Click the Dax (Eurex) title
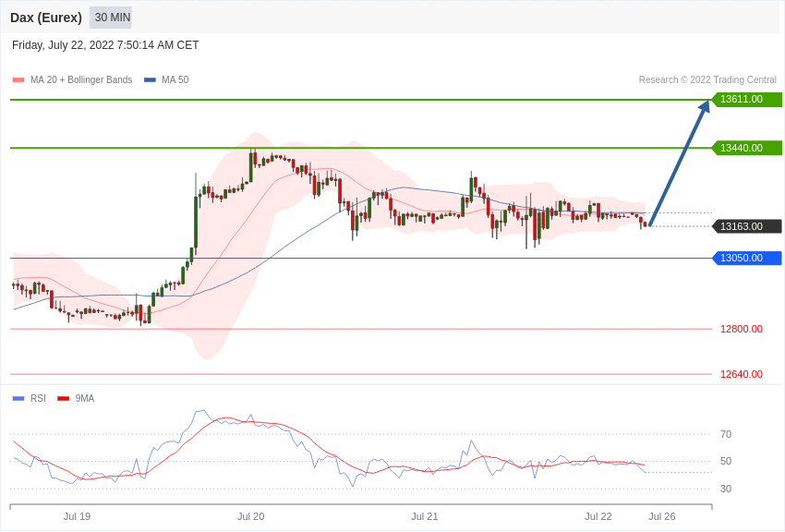Viewport: 785px width, 532px height. pos(46,18)
